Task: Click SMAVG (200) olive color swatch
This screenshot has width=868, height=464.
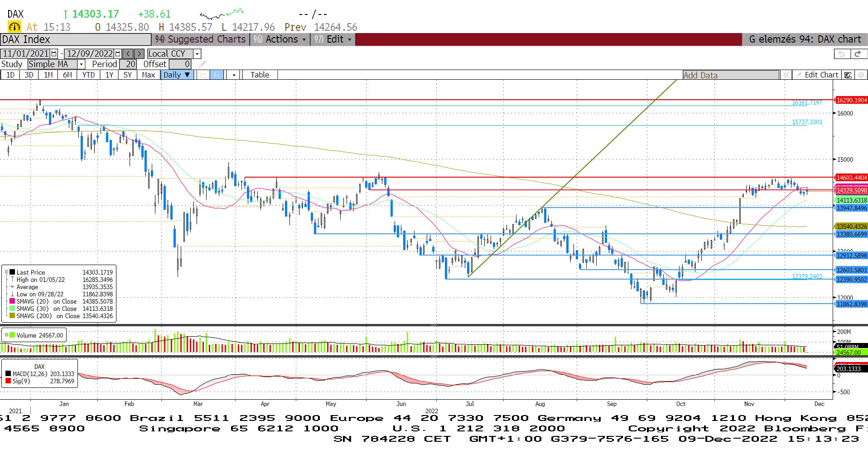Action: 12,316
